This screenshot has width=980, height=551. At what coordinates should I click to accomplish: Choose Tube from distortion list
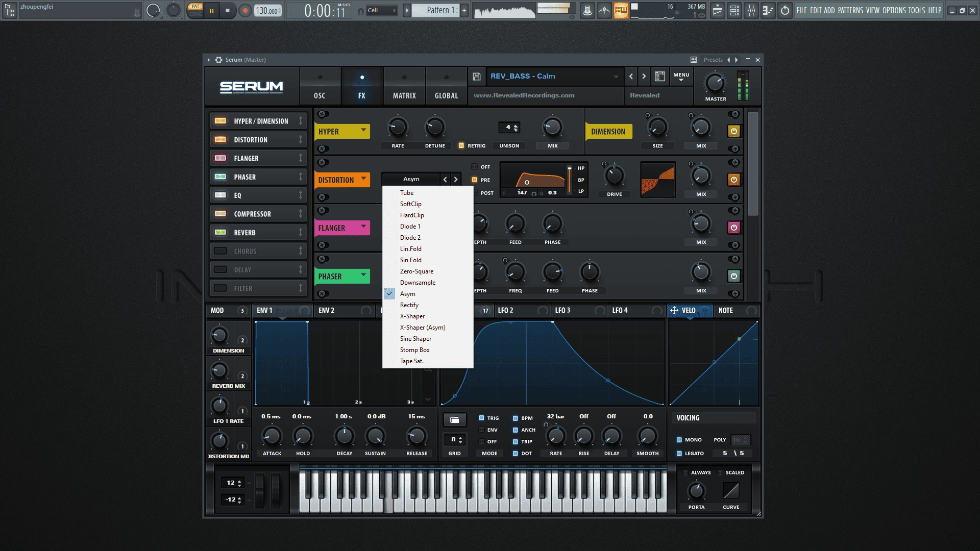pos(428,193)
